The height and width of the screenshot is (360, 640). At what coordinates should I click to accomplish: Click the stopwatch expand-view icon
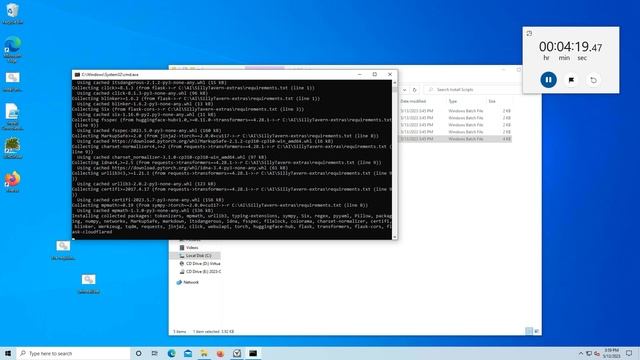[529, 33]
